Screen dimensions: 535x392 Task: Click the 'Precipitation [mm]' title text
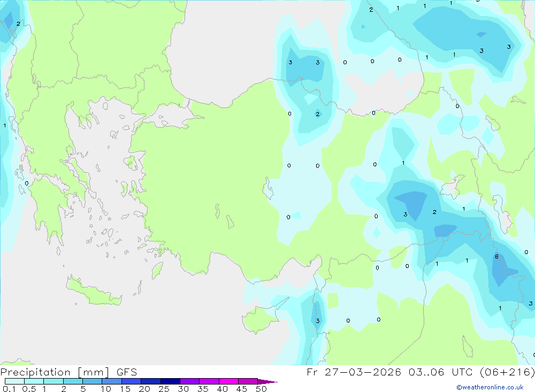pos(55,372)
